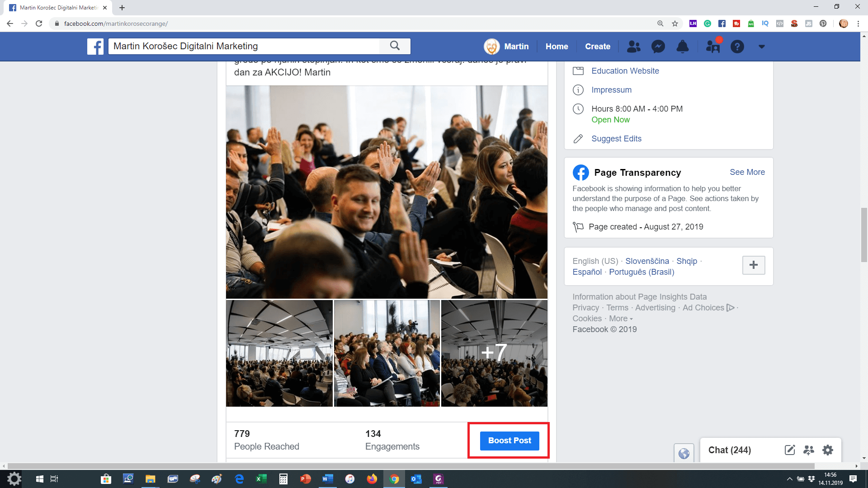The height and width of the screenshot is (488, 868).
Task: Click the Quick Help question mark icon
Action: 737,47
